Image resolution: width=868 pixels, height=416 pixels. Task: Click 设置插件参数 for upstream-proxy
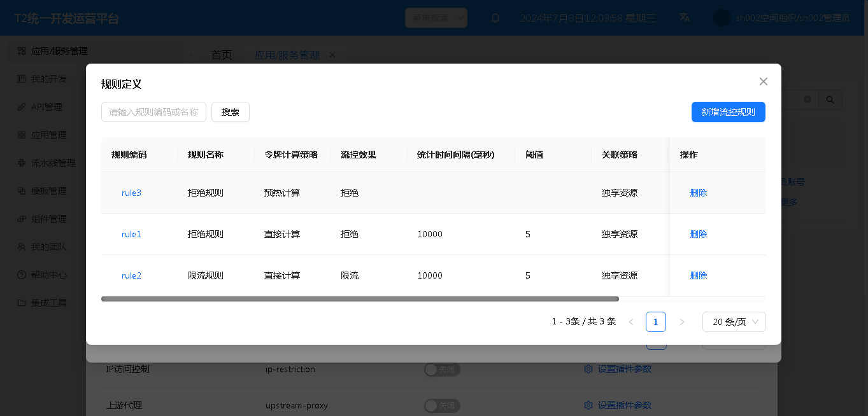[x=624, y=405]
